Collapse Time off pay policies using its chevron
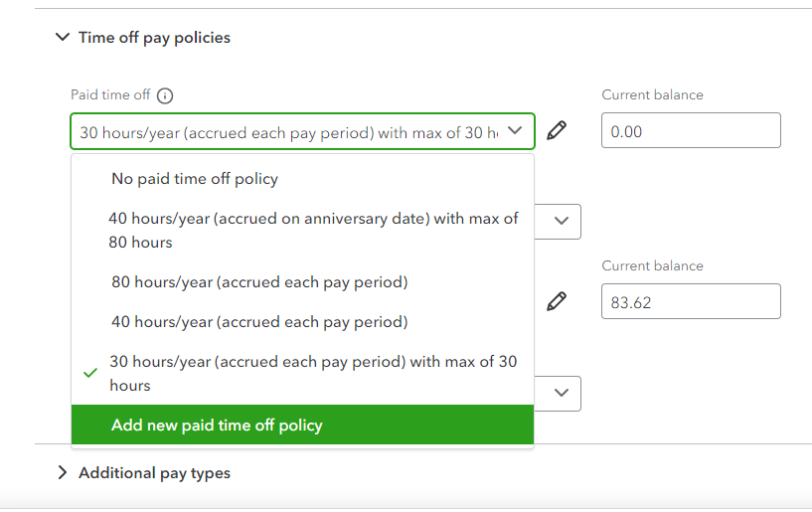812x512 pixels. [x=63, y=38]
